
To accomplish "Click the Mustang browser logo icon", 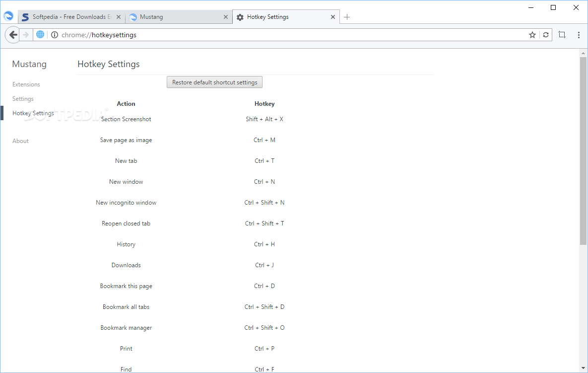I will pos(8,16).
